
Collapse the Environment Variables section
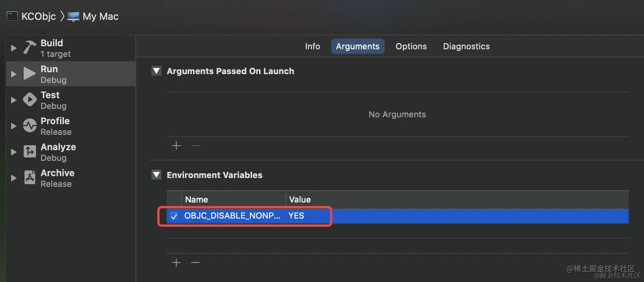(157, 175)
